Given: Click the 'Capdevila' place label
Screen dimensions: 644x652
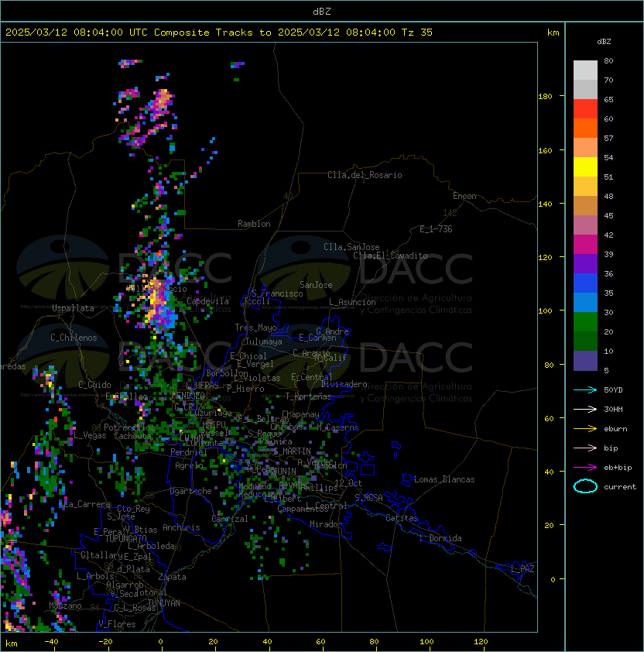Looking at the screenshot, I should coord(207,300).
